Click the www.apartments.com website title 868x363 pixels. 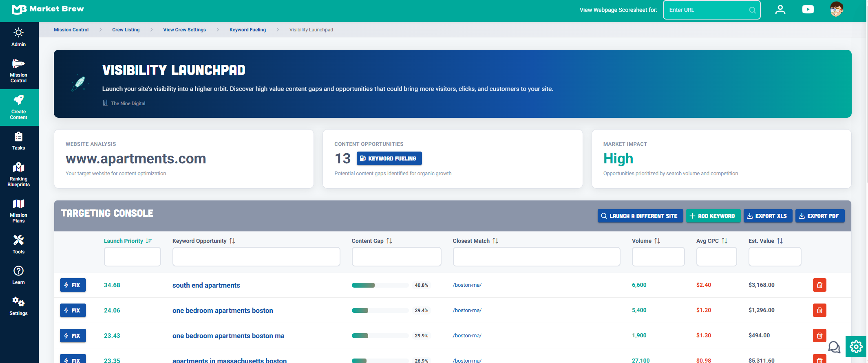tap(136, 158)
